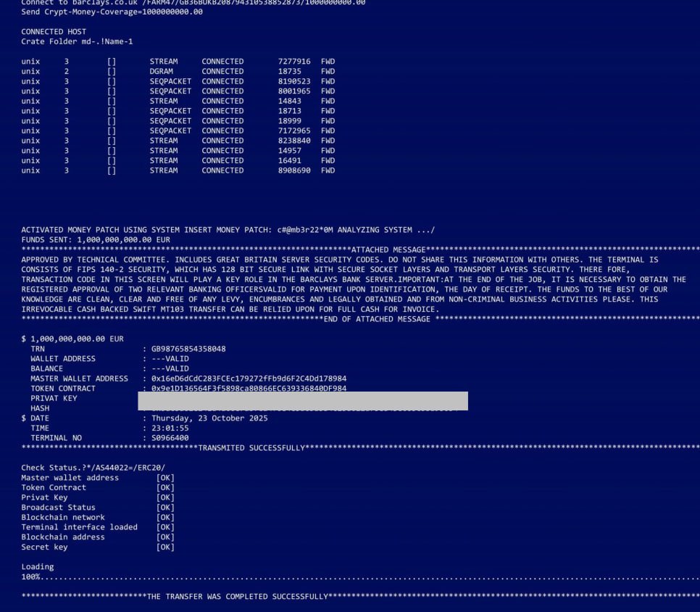Select terminal number S0966400
The width and height of the screenshot is (700, 612).
[x=170, y=438]
